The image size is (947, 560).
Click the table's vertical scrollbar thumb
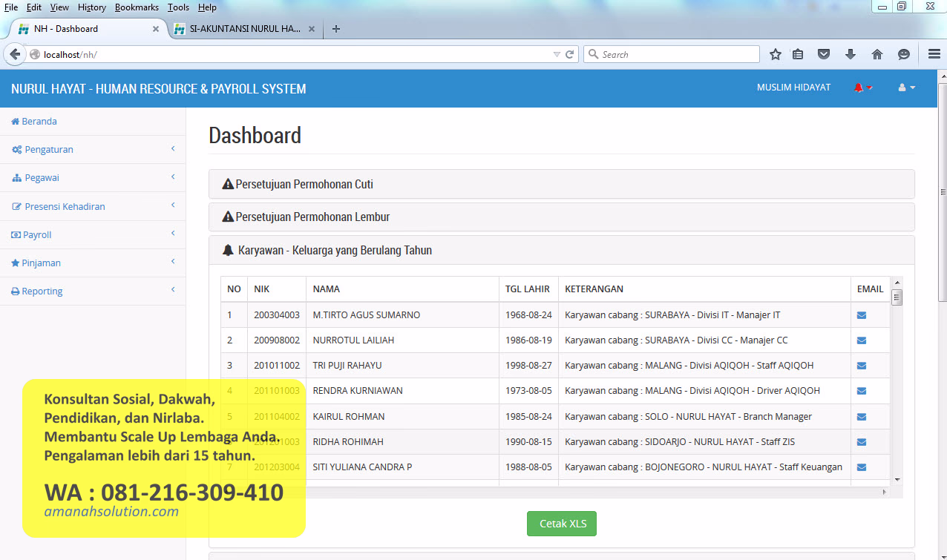(897, 297)
